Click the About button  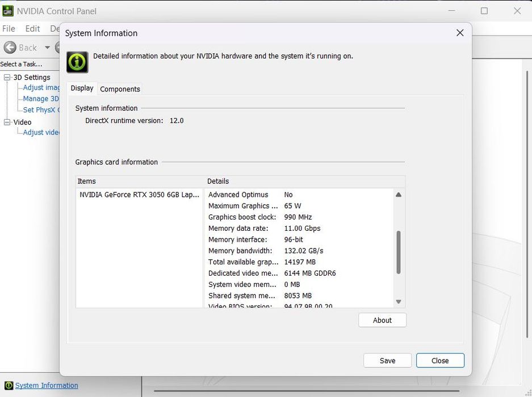tap(382, 320)
